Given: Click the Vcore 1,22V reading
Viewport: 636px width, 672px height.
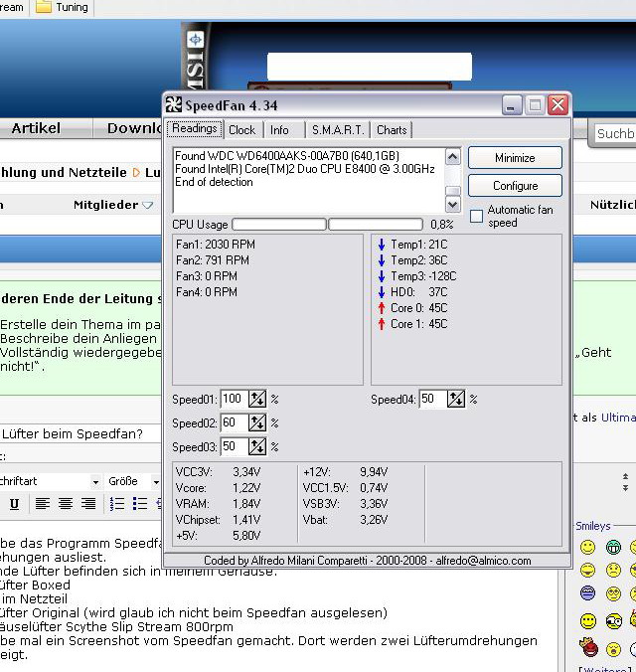Looking at the screenshot, I should tap(219, 488).
